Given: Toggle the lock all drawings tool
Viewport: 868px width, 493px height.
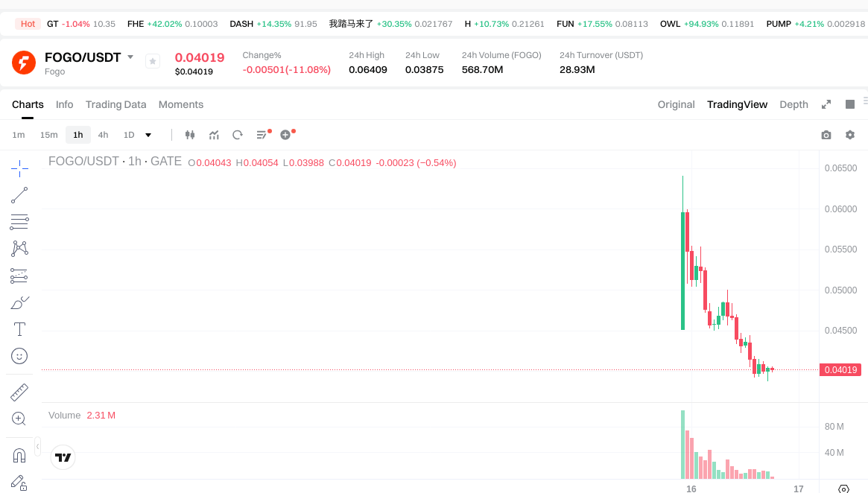Looking at the screenshot, I should (19, 483).
